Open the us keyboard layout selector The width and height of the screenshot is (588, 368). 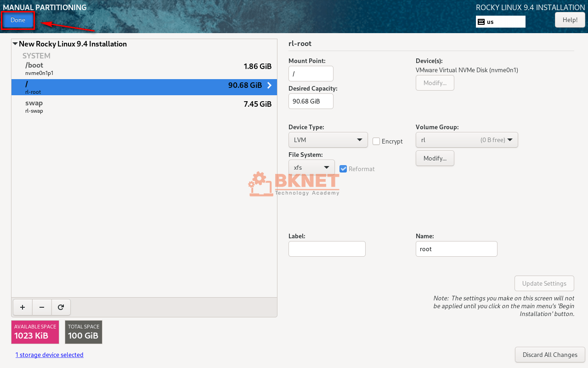[500, 21]
